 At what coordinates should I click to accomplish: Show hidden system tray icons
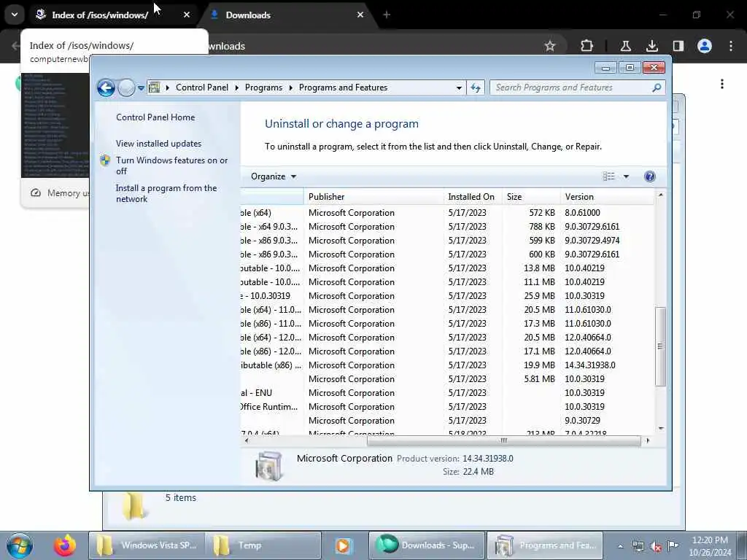620,546
